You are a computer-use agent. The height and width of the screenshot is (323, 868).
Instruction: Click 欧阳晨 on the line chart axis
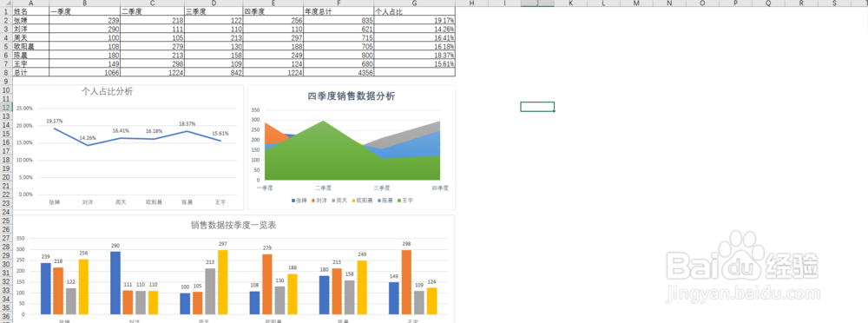154,202
